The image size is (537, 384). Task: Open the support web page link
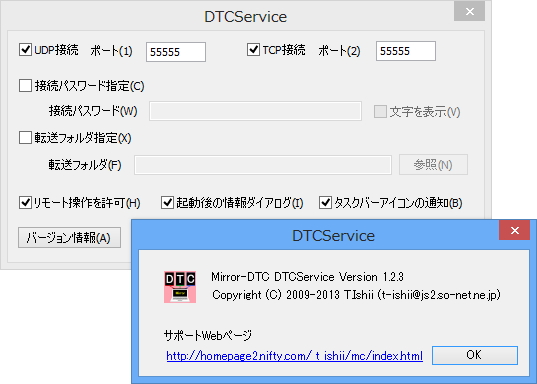click(x=295, y=356)
